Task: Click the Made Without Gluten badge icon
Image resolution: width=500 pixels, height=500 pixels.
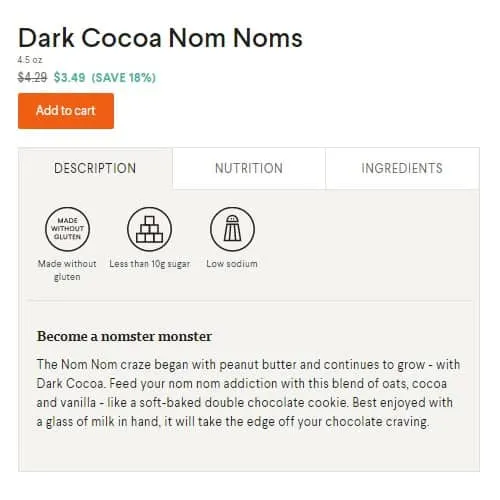Action: (67, 229)
